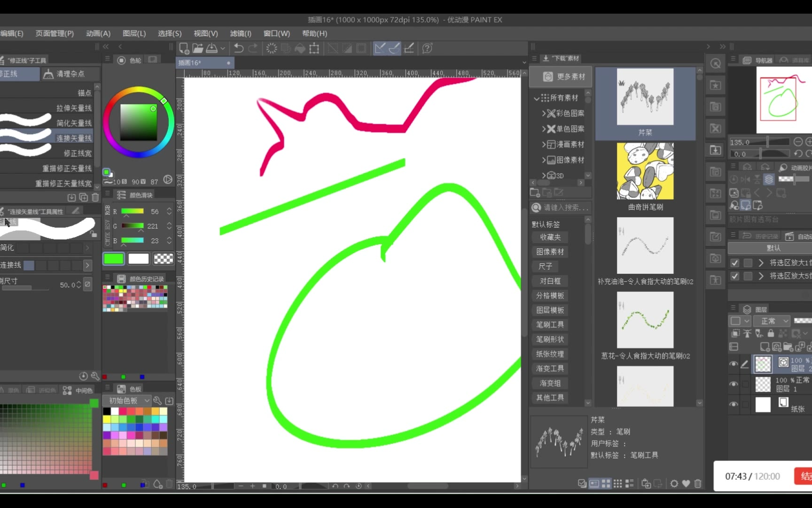Click the 笔刷工具 tag button
Screen dimensions: 812x508
click(550, 325)
